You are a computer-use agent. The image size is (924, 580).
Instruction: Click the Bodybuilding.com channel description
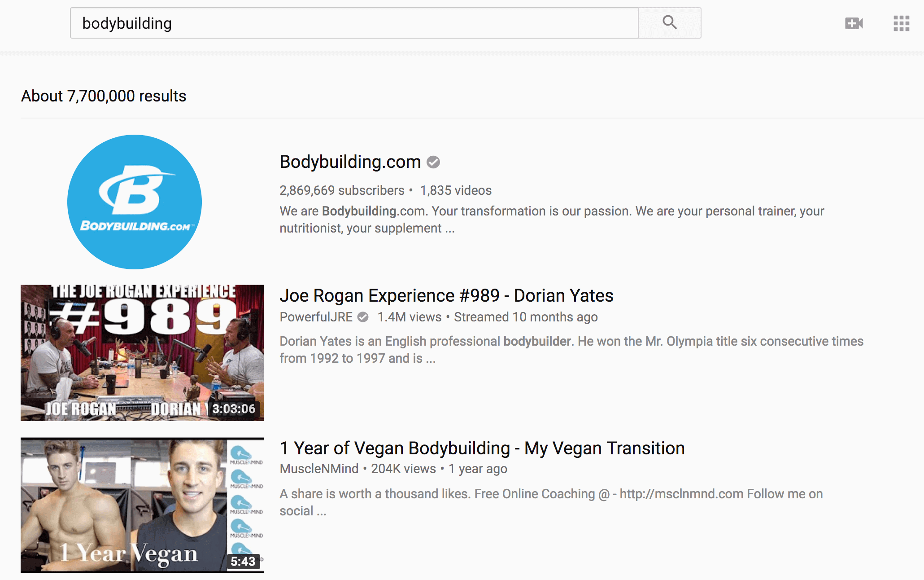(552, 220)
